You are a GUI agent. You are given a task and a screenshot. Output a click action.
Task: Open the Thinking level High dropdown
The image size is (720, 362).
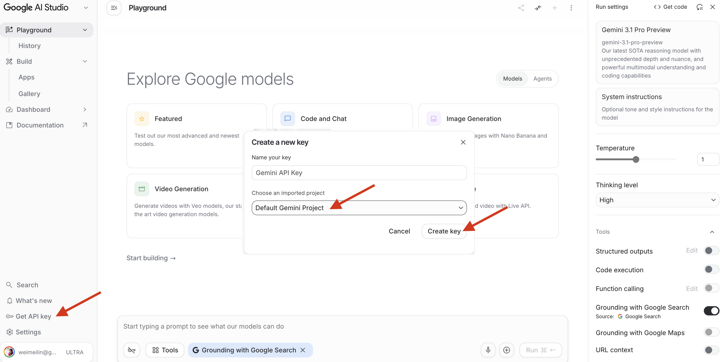tap(657, 200)
